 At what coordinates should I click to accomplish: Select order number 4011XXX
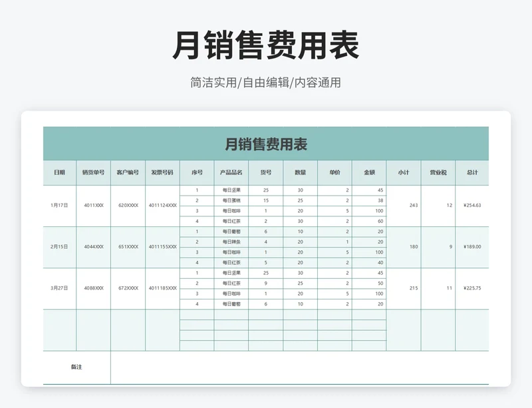93,206
